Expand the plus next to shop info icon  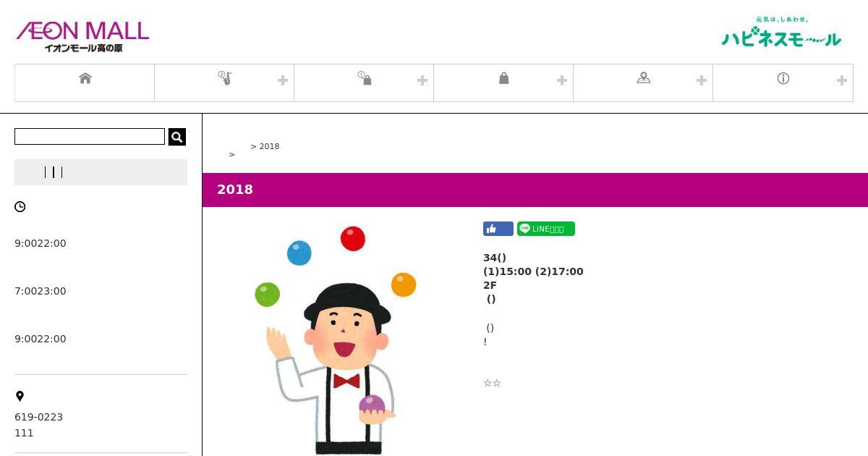tap(422, 80)
